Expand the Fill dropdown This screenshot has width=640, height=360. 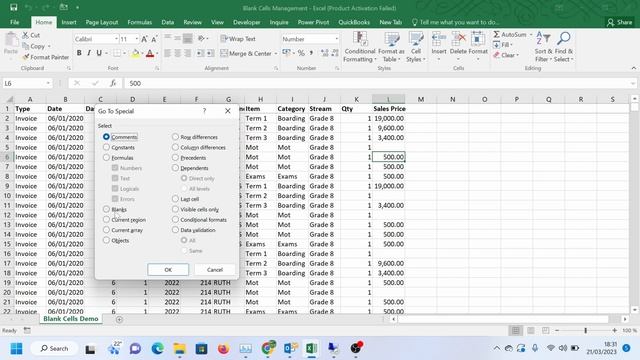click(511, 45)
